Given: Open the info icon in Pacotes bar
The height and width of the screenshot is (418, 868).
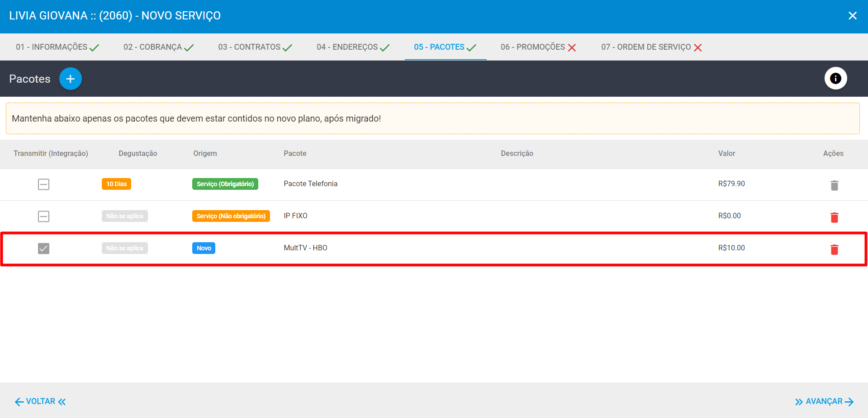Looking at the screenshot, I should coord(835,78).
